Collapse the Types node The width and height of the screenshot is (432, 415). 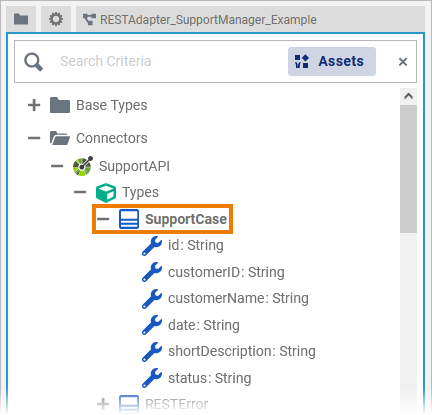pos(80,192)
